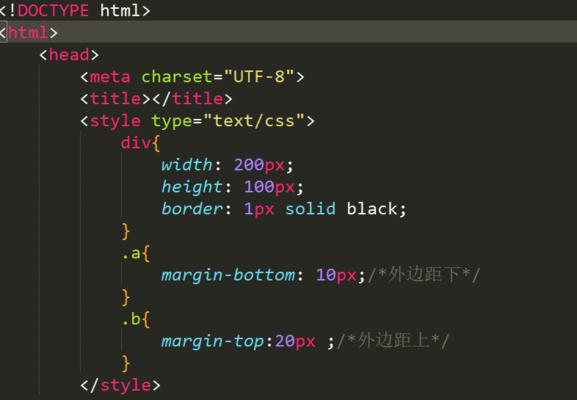Click the border property name
577x400 pixels.
(192, 209)
